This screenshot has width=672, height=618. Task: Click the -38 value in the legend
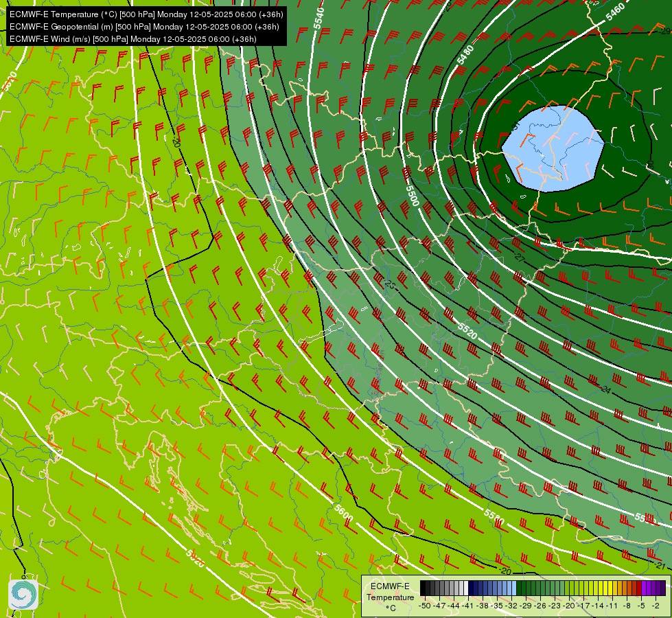[x=483, y=606]
